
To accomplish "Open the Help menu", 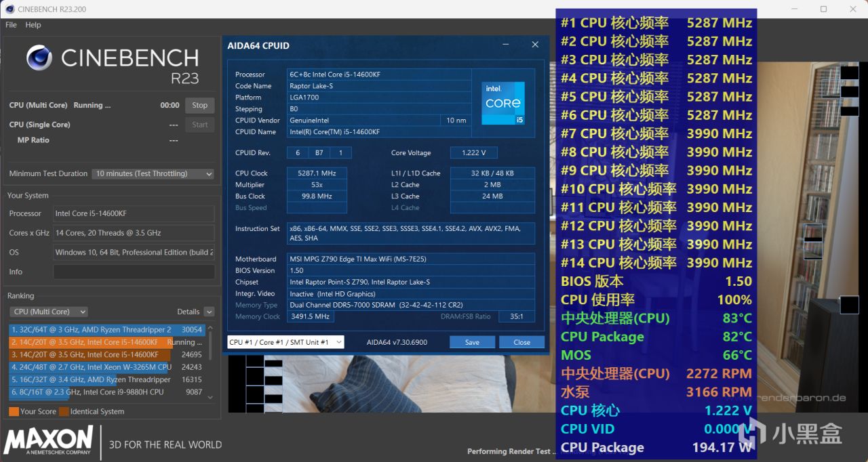I will click(33, 25).
